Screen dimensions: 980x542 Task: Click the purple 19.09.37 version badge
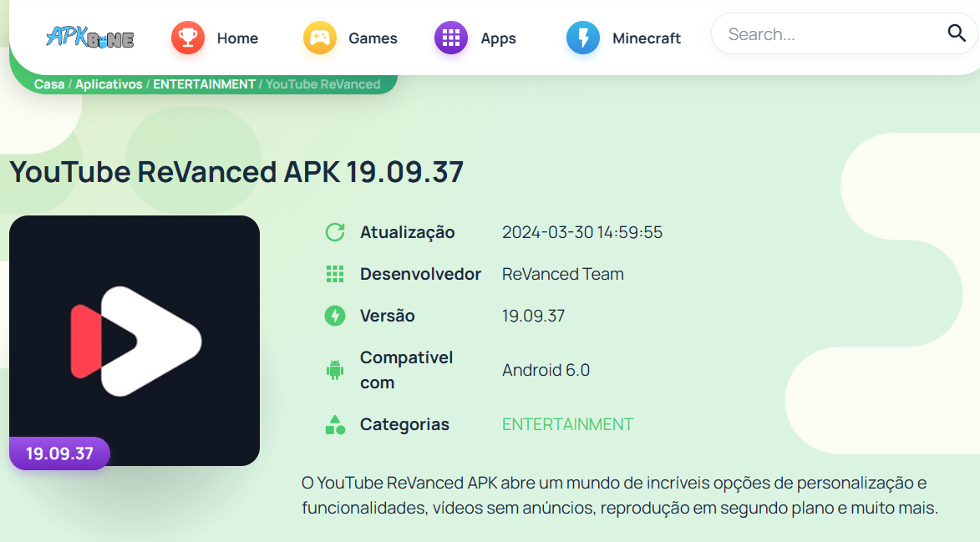point(59,453)
